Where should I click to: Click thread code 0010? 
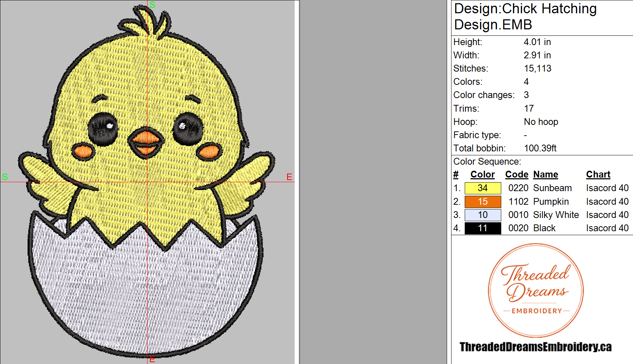pyautogui.click(x=518, y=215)
